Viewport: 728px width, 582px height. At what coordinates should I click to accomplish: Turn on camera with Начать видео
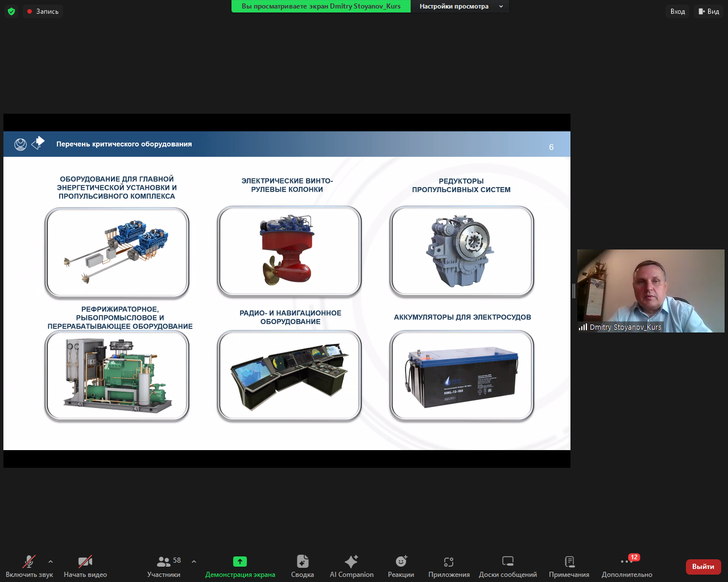[x=85, y=566]
